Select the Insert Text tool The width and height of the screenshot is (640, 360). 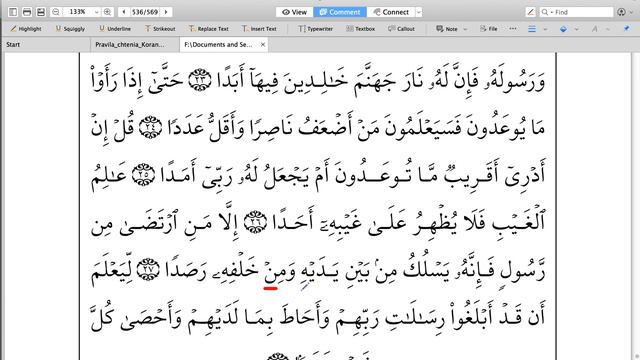(259, 29)
